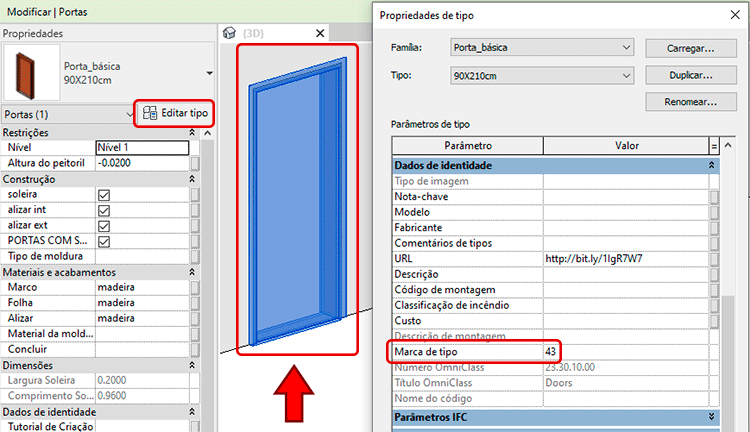
Task: Open the Tipo 90X210cm dropdown
Action: (541, 75)
